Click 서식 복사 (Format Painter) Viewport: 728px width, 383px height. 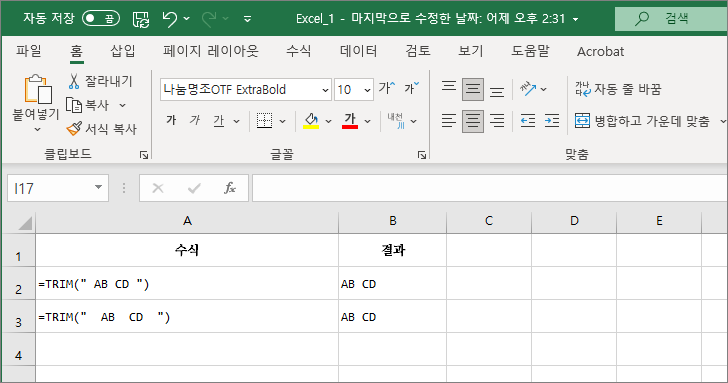(102, 129)
